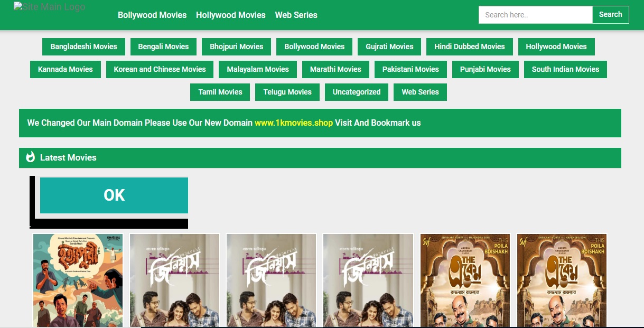The height and width of the screenshot is (328, 644).
Task: Click the Site Main Logo image
Action: (x=49, y=7)
